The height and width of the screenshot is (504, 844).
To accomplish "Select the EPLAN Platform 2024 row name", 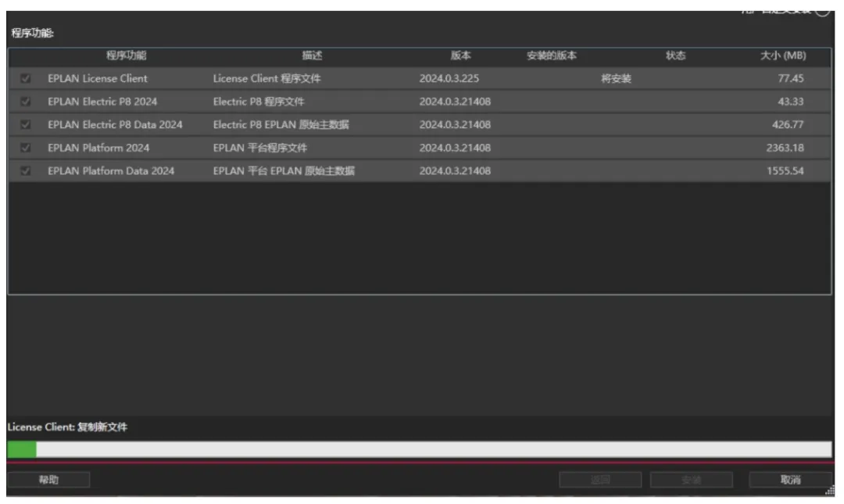I will (x=98, y=148).
